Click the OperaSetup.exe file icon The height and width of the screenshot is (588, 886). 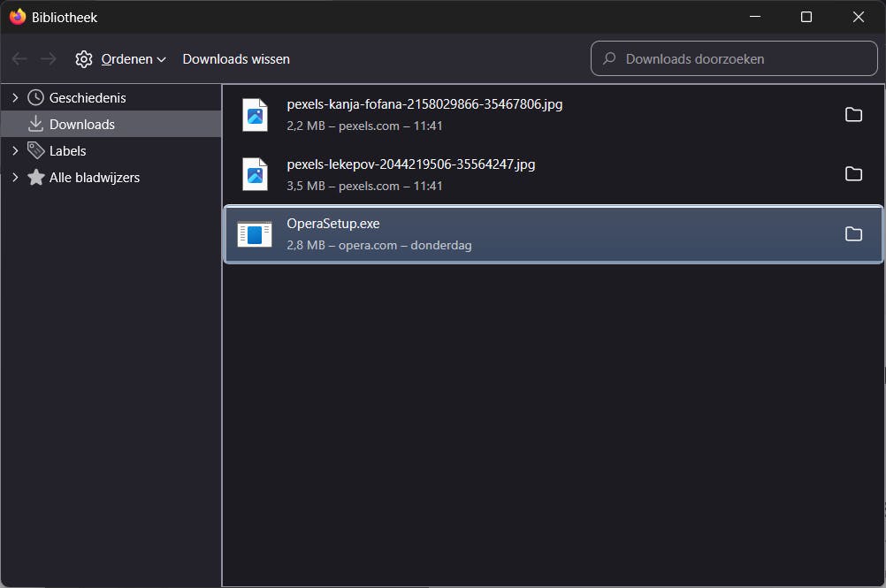(x=255, y=234)
